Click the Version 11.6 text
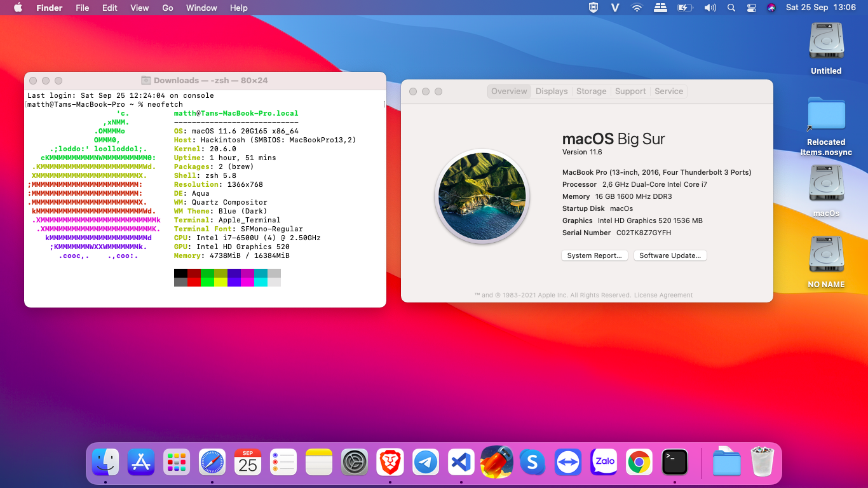This screenshot has width=868, height=488. [582, 152]
